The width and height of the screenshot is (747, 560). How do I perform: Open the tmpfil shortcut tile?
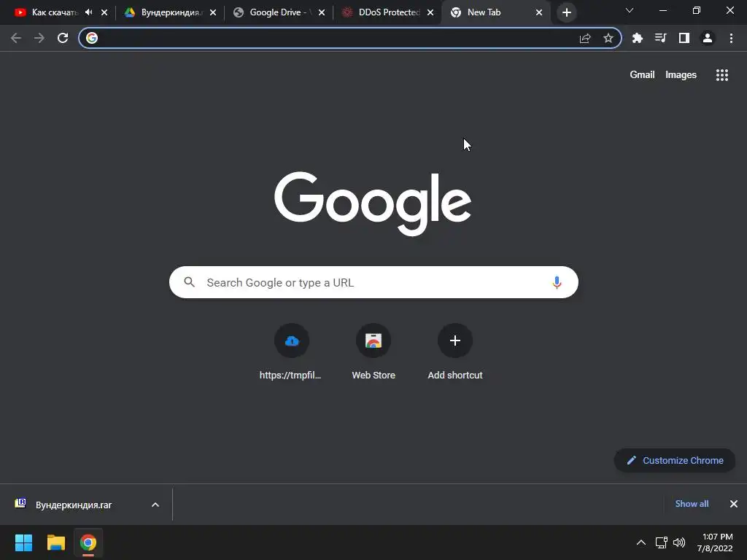(292, 352)
